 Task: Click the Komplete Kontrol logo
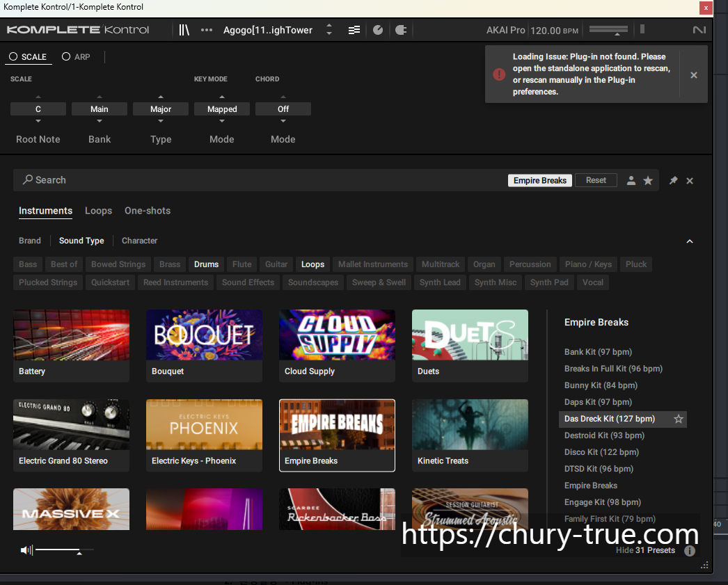point(77,30)
